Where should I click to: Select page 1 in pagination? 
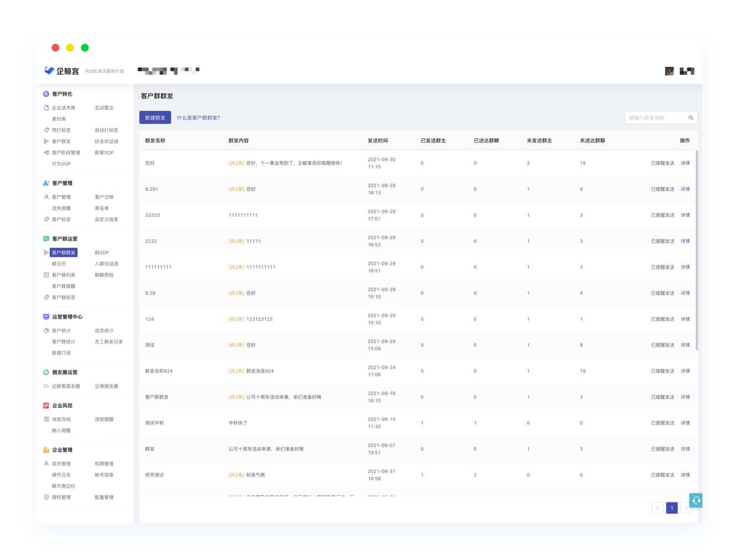(672, 508)
